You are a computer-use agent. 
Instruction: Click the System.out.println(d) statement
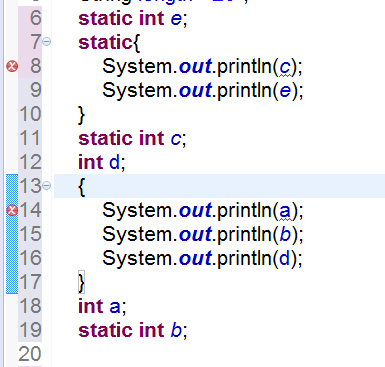tap(203, 259)
